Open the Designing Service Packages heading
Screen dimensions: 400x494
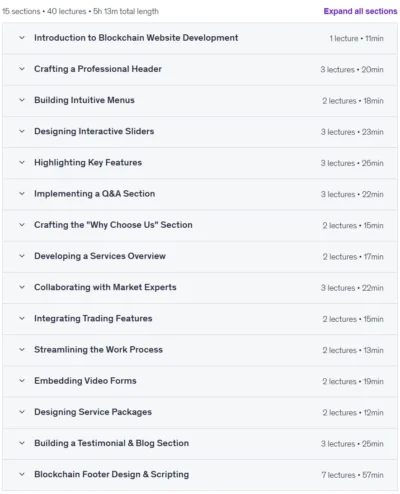[93, 412]
